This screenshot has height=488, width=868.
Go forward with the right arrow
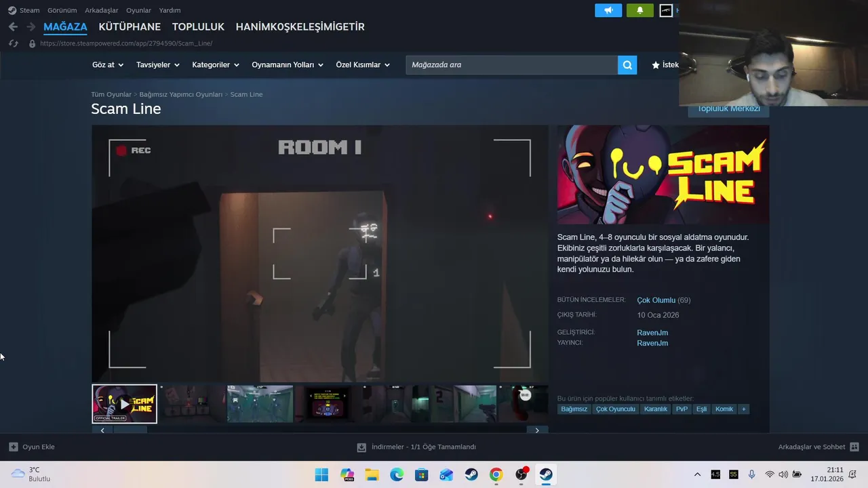pos(31,26)
